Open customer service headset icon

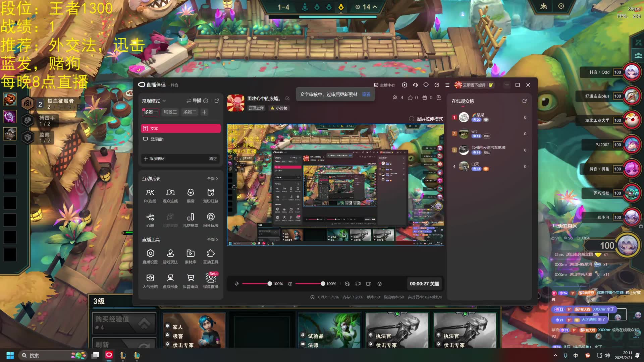tap(415, 85)
